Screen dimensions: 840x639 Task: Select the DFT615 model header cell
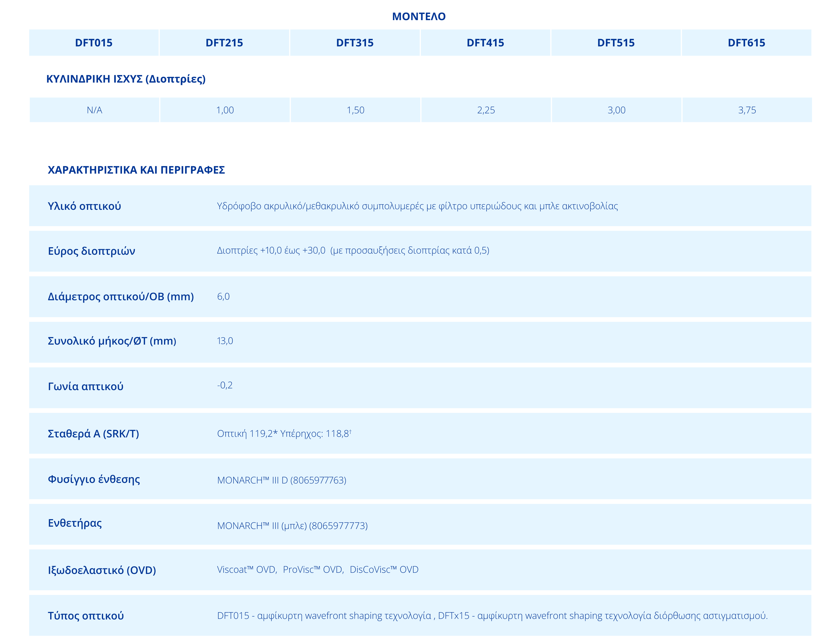(x=746, y=43)
